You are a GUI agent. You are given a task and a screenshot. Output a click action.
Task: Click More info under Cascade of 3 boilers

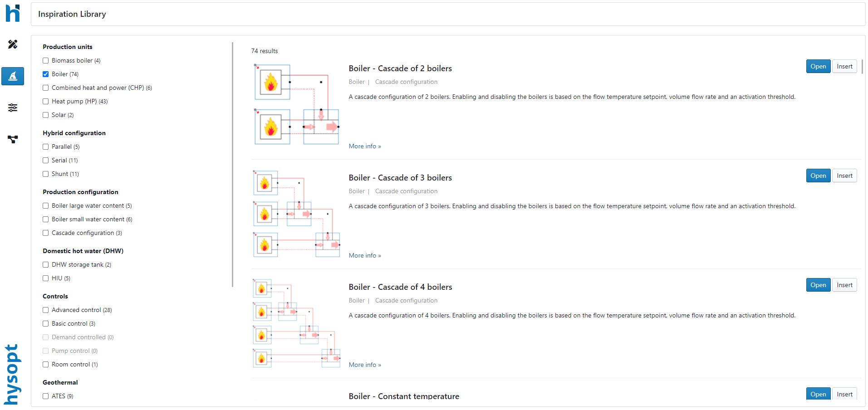tap(364, 256)
